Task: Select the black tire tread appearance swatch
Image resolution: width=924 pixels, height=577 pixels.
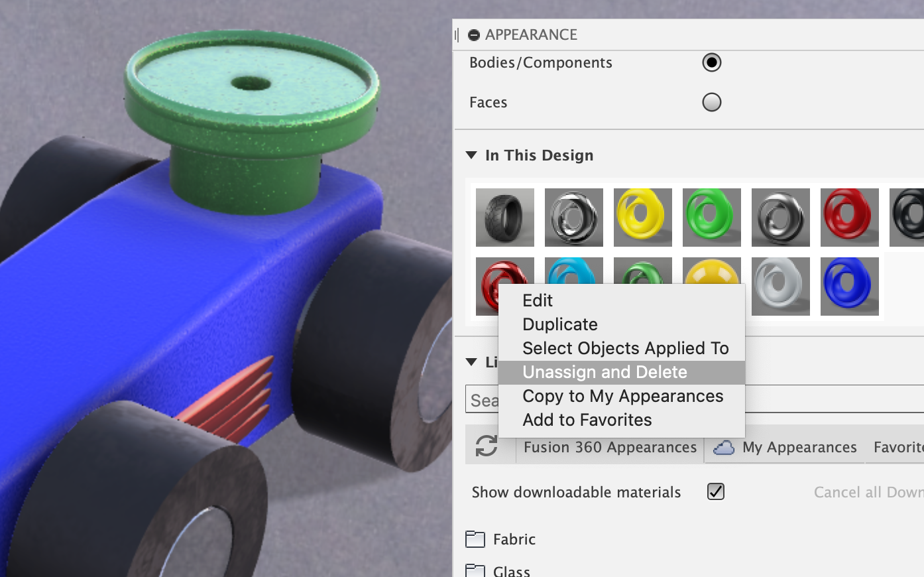Action: point(505,218)
